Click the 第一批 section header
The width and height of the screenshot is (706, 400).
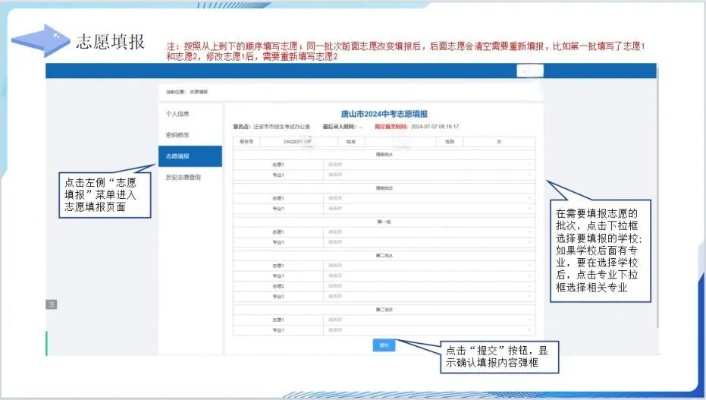coord(384,222)
